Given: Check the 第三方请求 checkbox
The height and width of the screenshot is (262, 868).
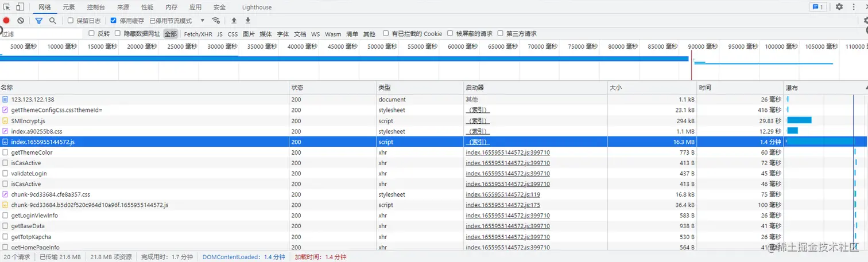Looking at the screenshot, I should [500, 34].
